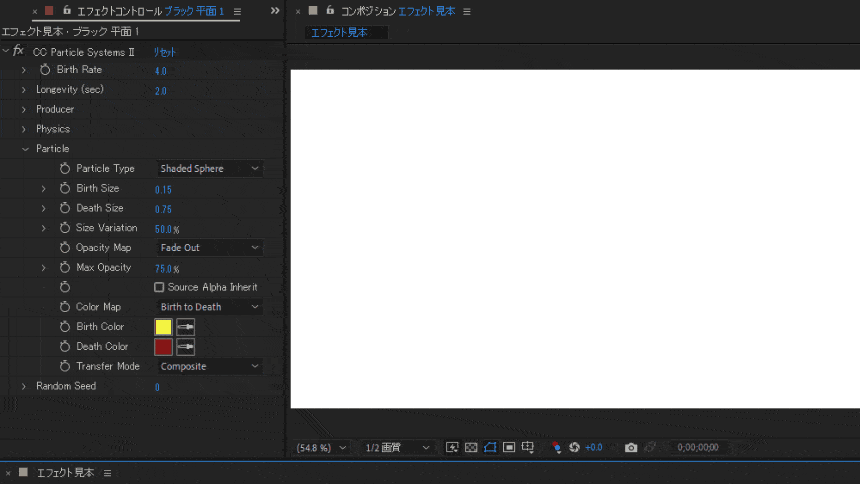
Task: Open the Transfer Mode dropdown
Action: (x=209, y=366)
